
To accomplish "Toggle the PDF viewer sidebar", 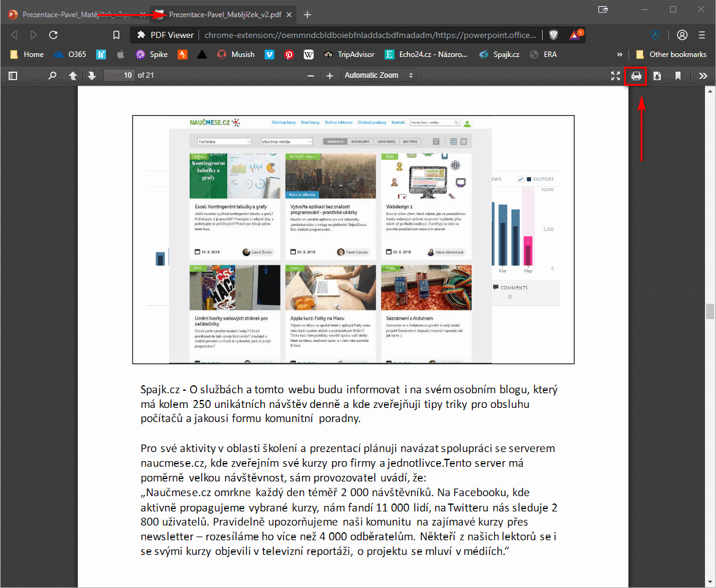I will [x=13, y=76].
